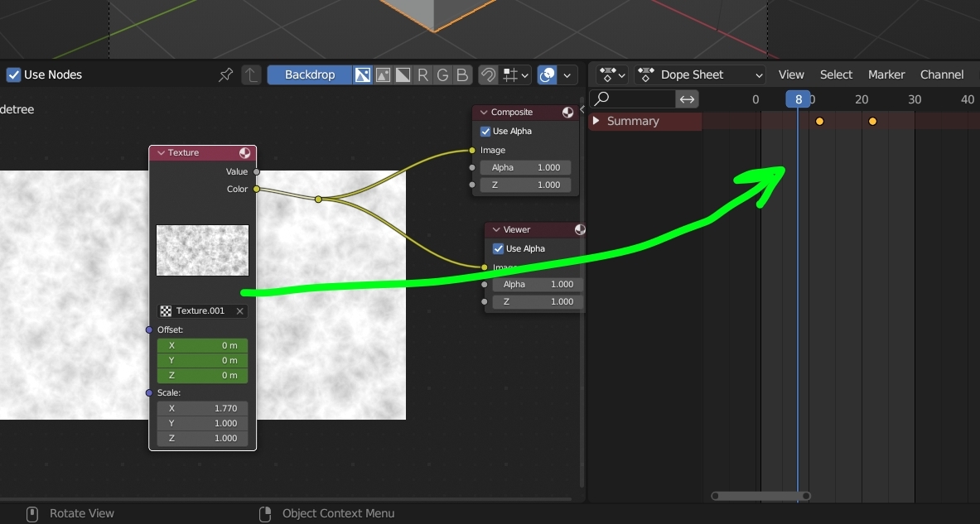Toggle Use Alpha on the Viewer node
Image resolution: width=980 pixels, height=524 pixels.
[498, 248]
